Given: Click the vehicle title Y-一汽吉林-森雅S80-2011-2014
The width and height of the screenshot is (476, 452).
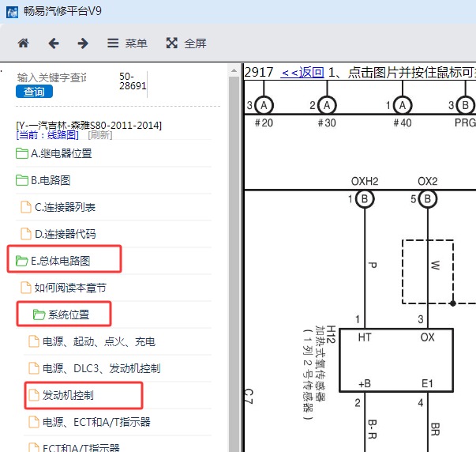Looking at the screenshot, I should [x=89, y=125].
